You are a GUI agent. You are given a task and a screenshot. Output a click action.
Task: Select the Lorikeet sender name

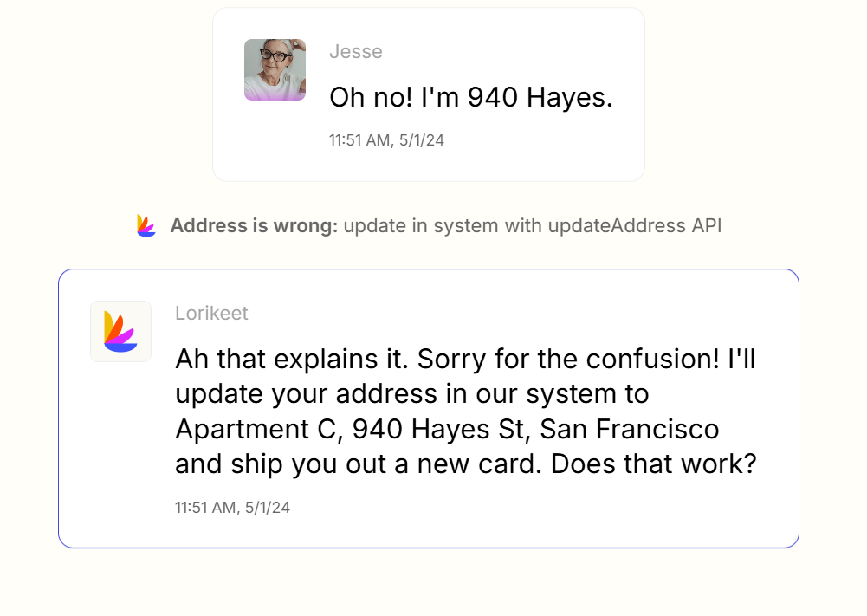click(x=211, y=313)
